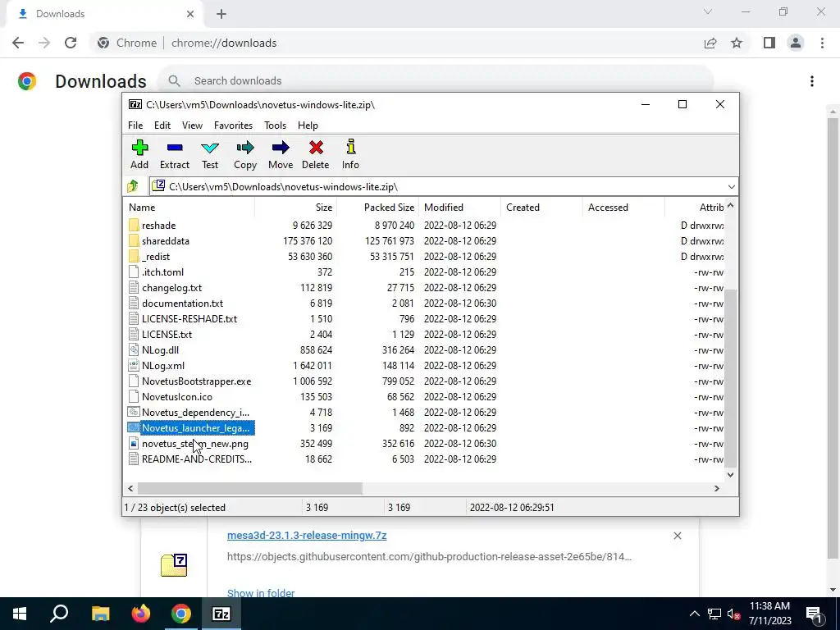The width and height of the screenshot is (840, 630).
Task: Open Chrome tab search chevron
Action: [708, 11]
